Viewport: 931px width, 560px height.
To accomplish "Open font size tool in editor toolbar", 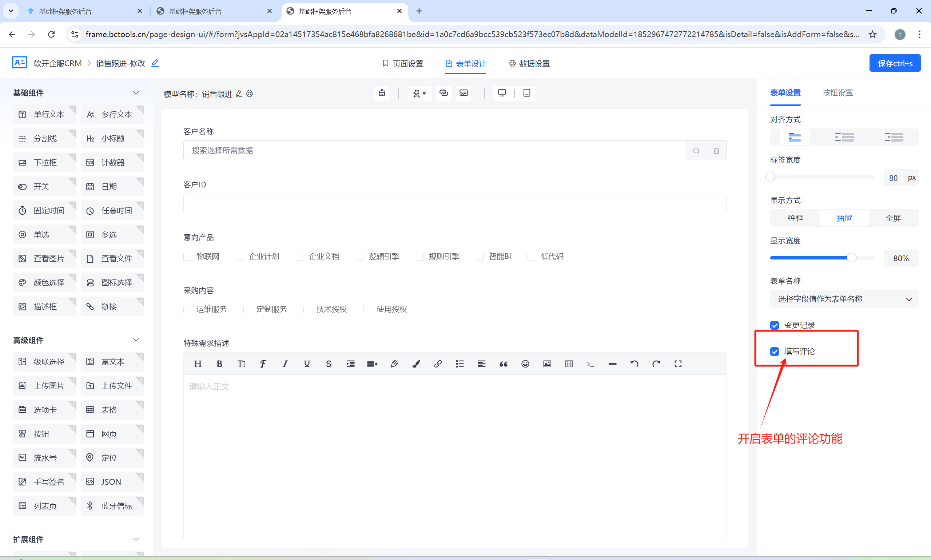I will pyautogui.click(x=242, y=364).
